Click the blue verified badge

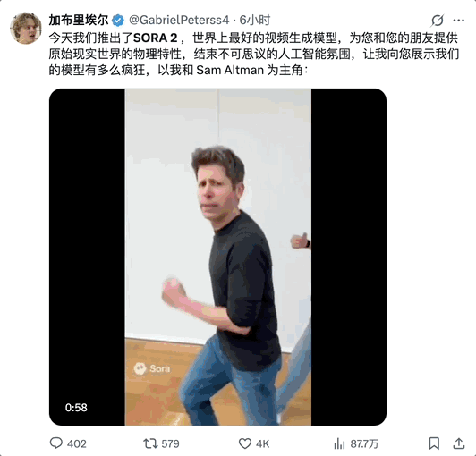point(118,21)
